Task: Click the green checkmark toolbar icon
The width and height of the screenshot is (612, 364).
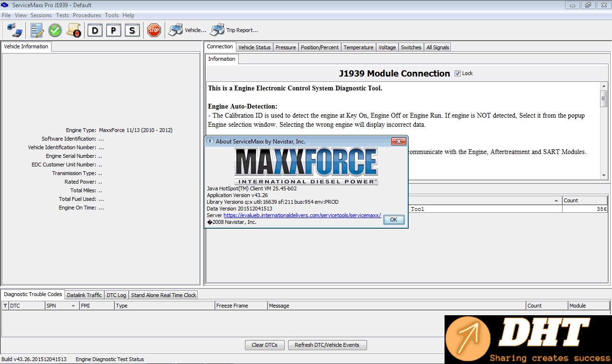Action: click(x=55, y=30)
